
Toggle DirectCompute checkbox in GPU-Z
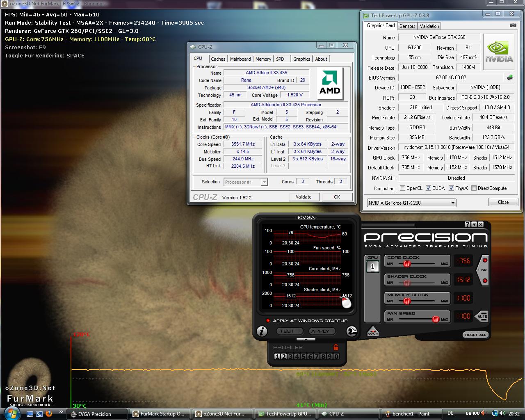(x=474, y=188)
